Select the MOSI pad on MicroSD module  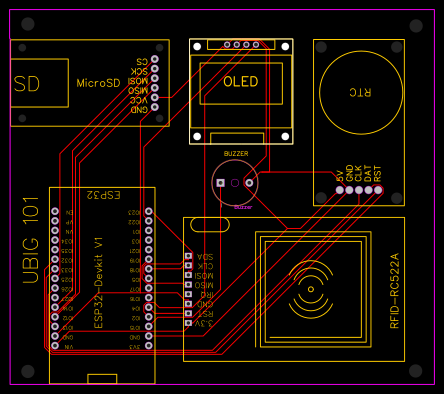[155, 78]
